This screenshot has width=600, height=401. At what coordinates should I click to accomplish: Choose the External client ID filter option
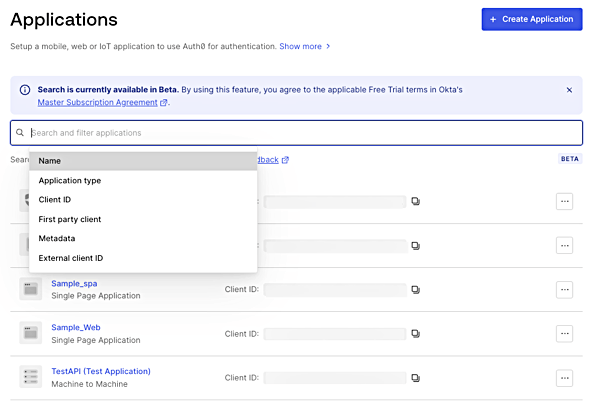click(x=143, y=258)
